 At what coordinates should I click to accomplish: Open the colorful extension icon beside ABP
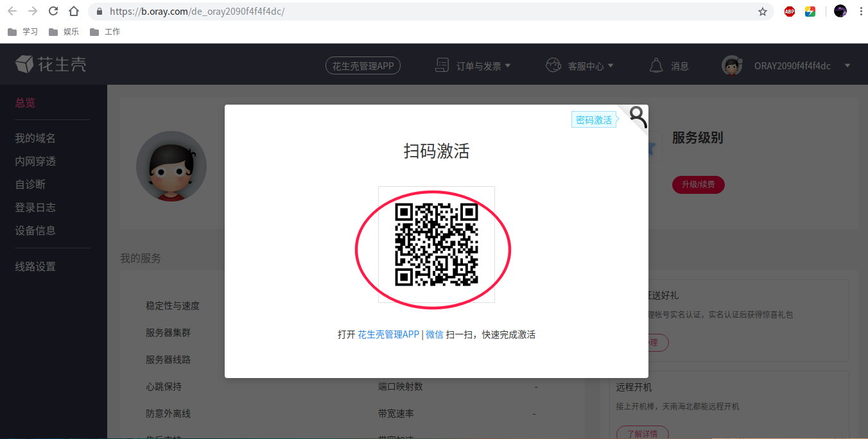pos(810,12)
